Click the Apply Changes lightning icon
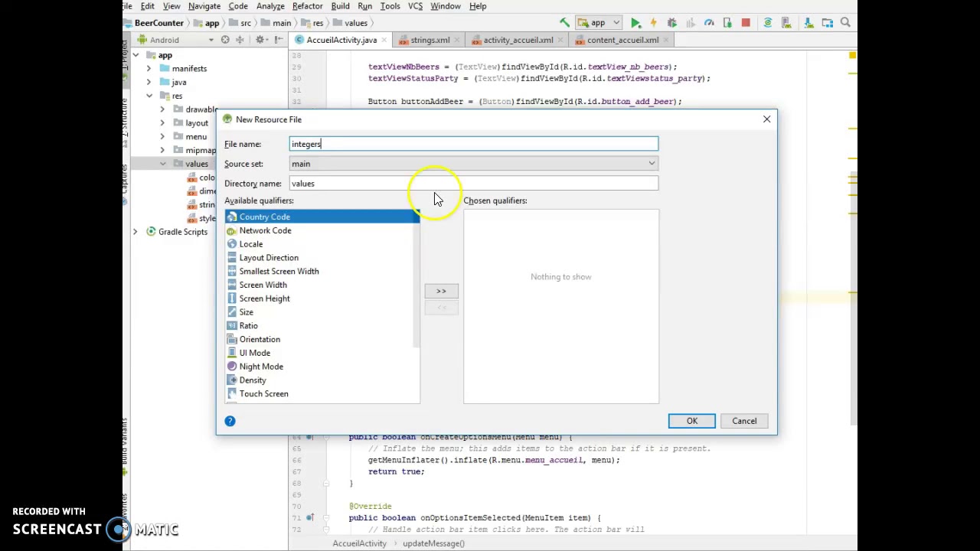The height and width of the screenshot is (551, 980). pyautogui.click(x=653, y=23)
